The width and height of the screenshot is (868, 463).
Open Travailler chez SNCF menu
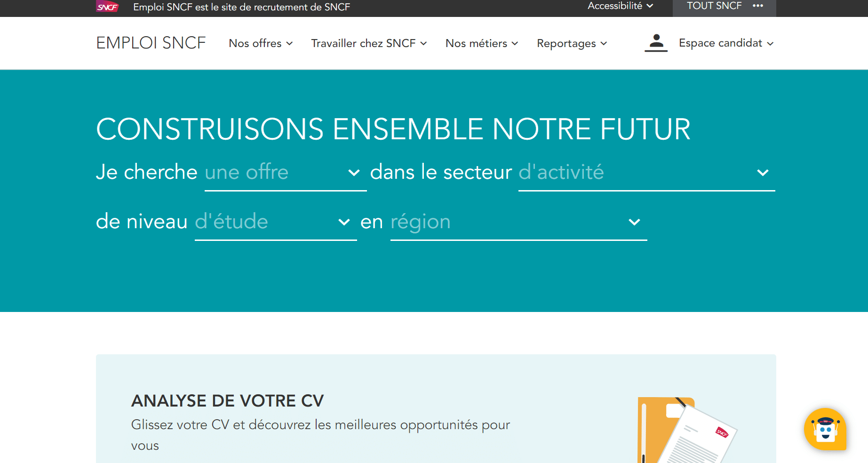pyautogui.click(x=369, y=43)
